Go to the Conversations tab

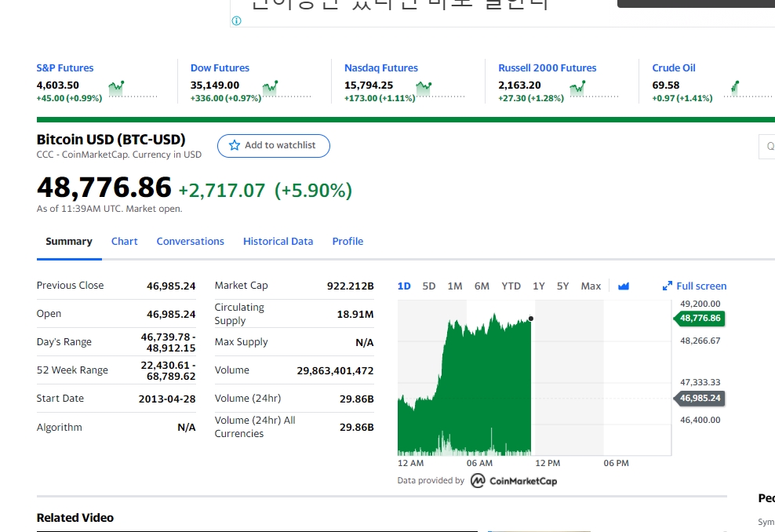click(191, 241)
